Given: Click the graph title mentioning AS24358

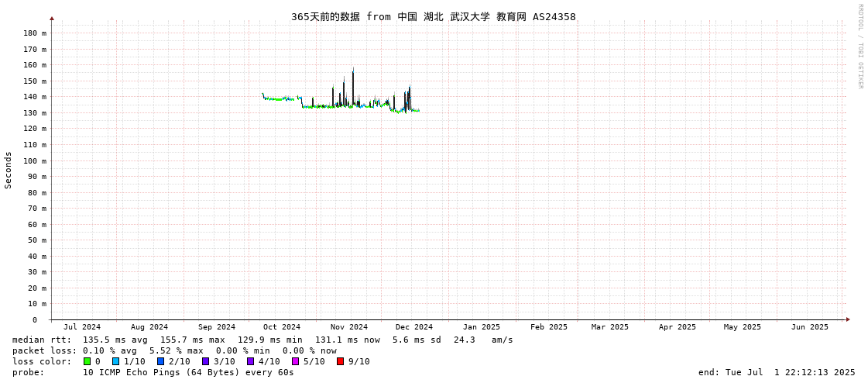Looking at the screenshot, I should (434, 16).
